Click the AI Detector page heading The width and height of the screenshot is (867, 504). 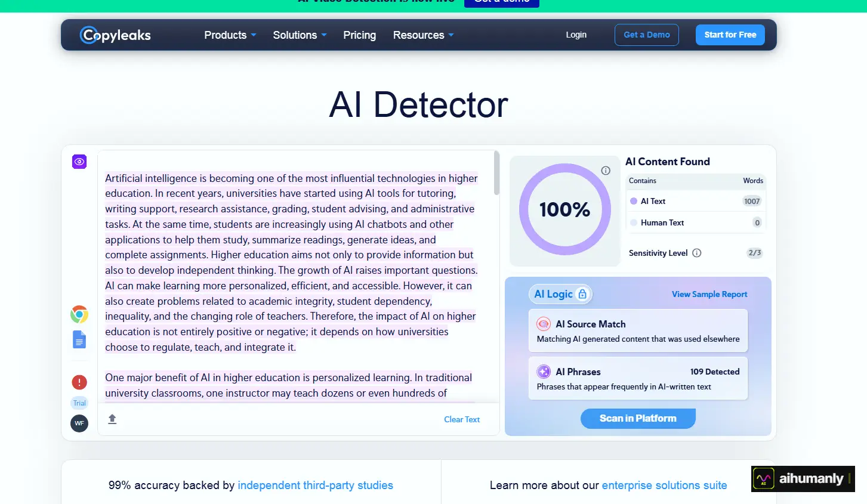click(418, 105)
